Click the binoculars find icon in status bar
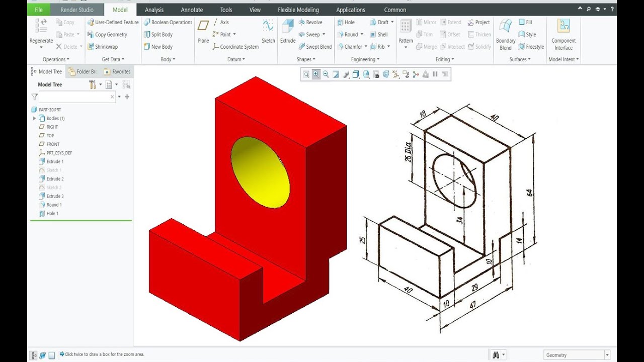 click(x=496, y=355)
